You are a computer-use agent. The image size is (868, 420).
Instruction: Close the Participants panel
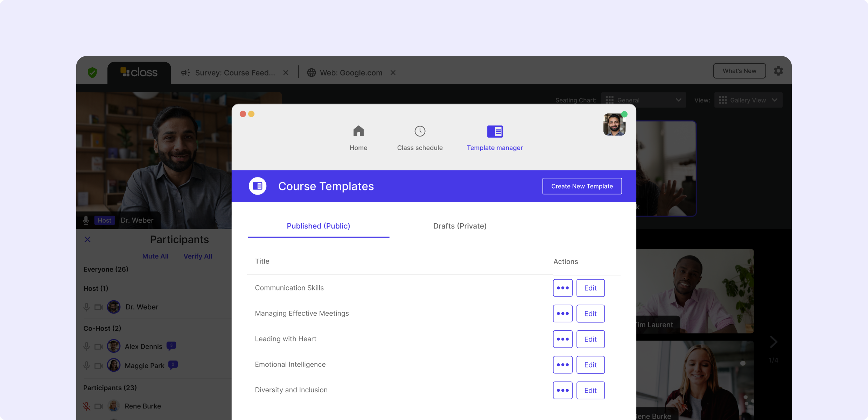(x=87, y=239)
